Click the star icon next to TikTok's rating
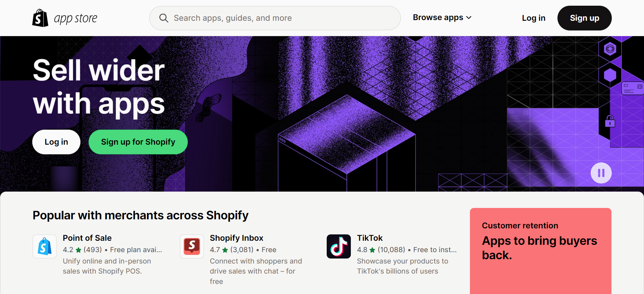The height and width of the screenshot is (294, 644). click(372, 250)
